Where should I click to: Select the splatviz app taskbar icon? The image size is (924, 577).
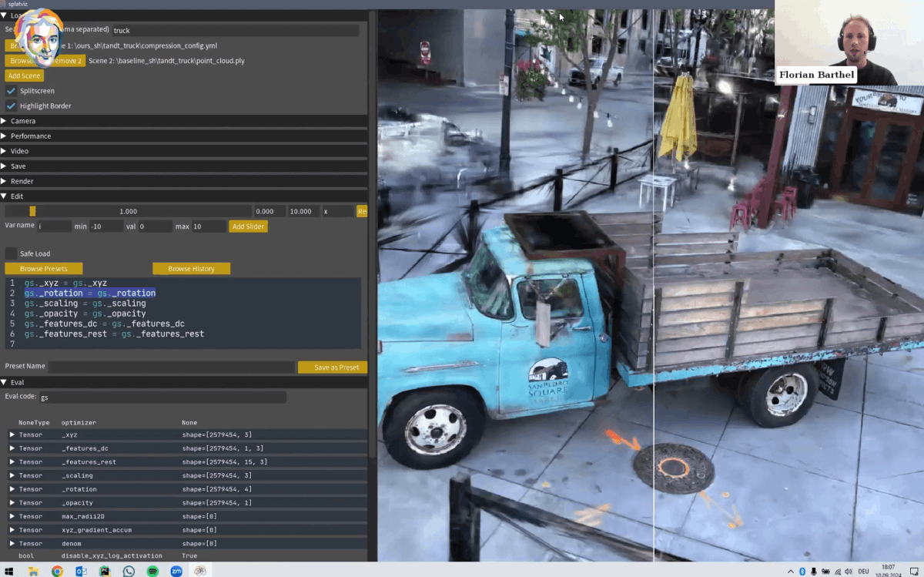200,571
